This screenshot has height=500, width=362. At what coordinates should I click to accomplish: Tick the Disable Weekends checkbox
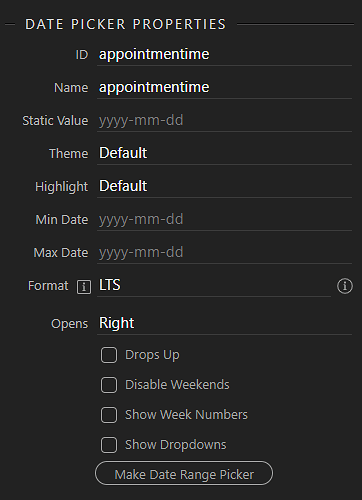pos(109,385)
